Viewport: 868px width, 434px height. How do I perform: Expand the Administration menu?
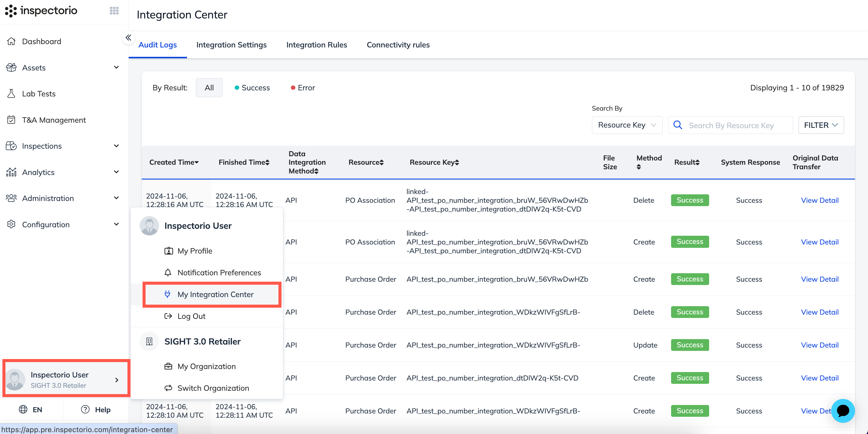click(117, 198)
